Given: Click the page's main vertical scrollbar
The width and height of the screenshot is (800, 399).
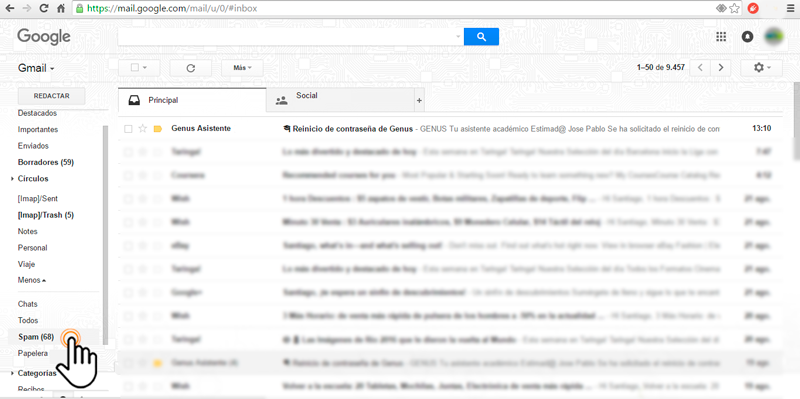Looking at the screenshot, I should point(796,120).
